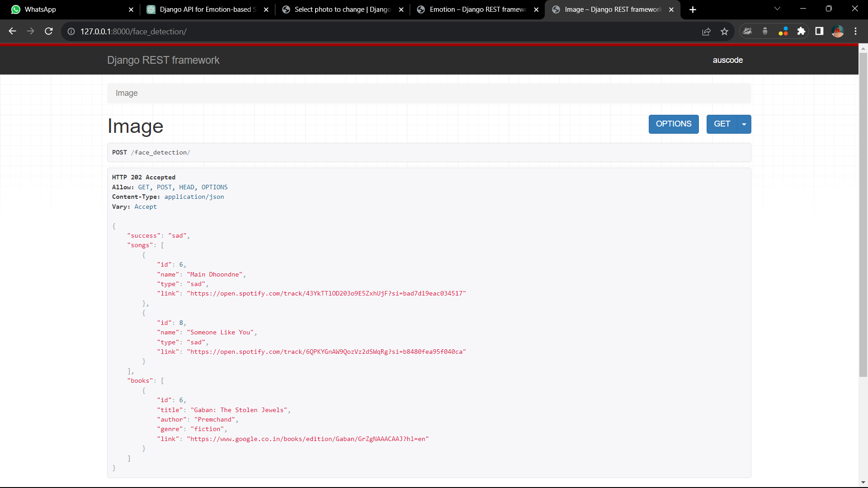Click the Django REST framework header link
The height and width of the screenshot is (488, 868).
[x=163, y=60]
